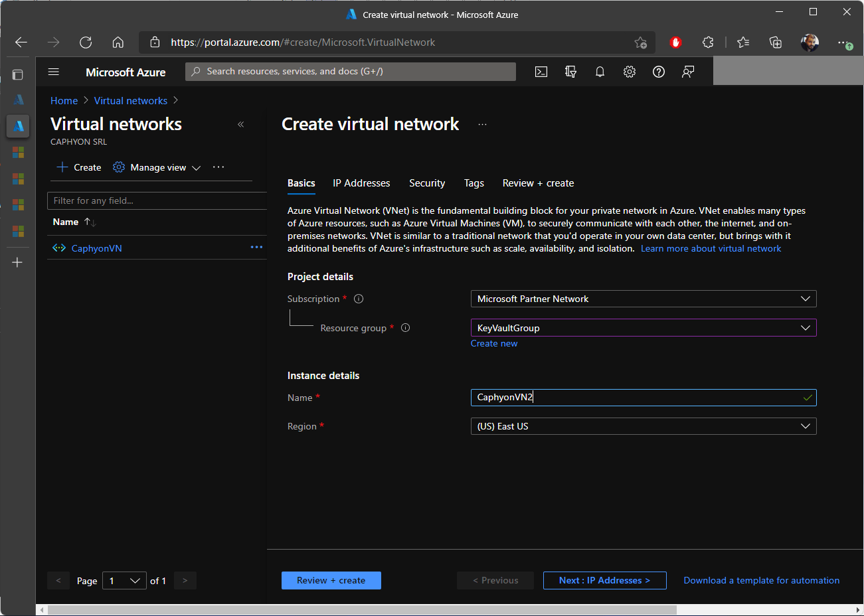The height and width of the screenshot is (616, 864).
Task: Click the blue Review + create button
Action: click(331, 580)
